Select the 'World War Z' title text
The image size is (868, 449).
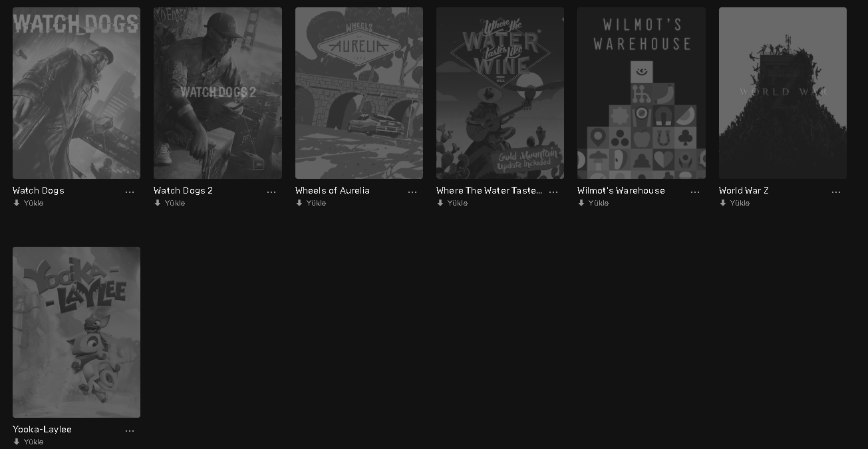[744, 190]
